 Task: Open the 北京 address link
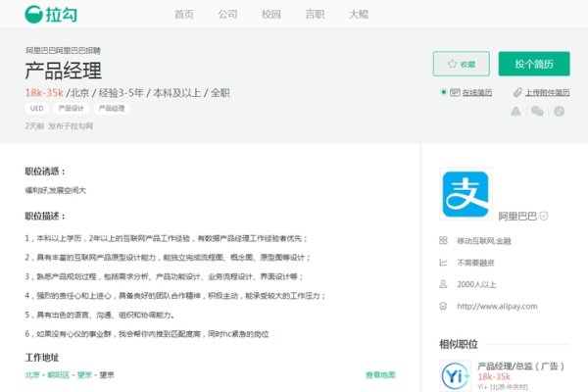(32, 374)
